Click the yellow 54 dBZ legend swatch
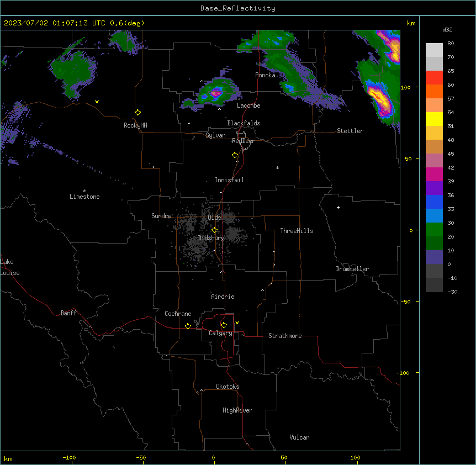Screen dimensions: 476x465 434,119
